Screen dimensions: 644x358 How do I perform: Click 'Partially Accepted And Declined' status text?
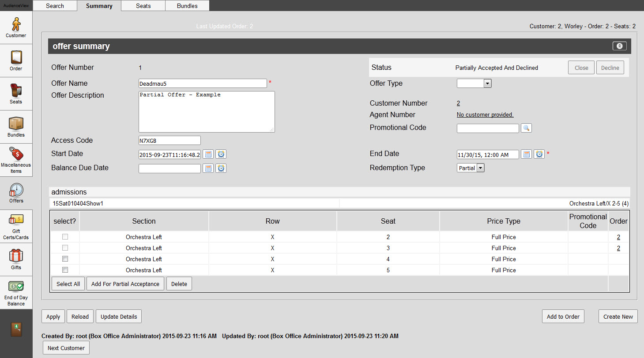497,68
